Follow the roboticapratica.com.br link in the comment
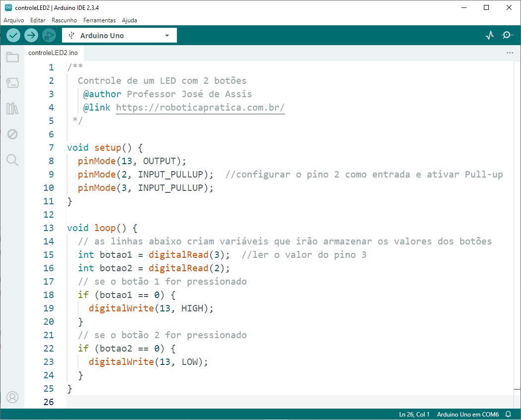This screenshot has height=420, width=521. point(200,108)
